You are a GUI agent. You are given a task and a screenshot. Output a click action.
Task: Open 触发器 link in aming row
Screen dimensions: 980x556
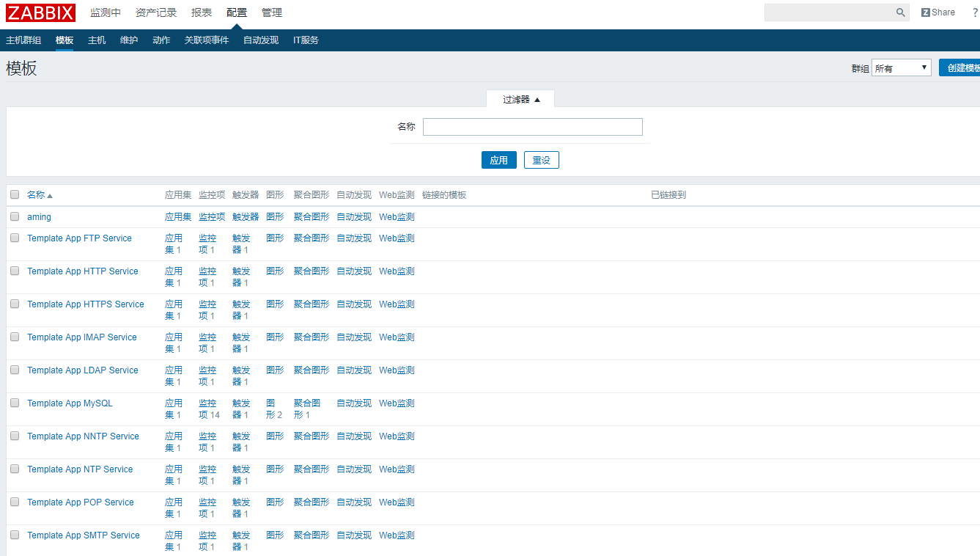(x=246, y=217)
